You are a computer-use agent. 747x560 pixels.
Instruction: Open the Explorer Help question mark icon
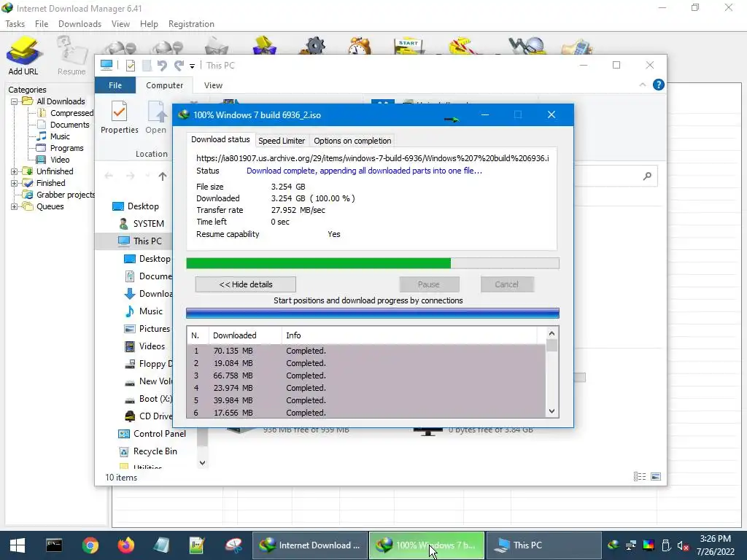coord(659,85)
